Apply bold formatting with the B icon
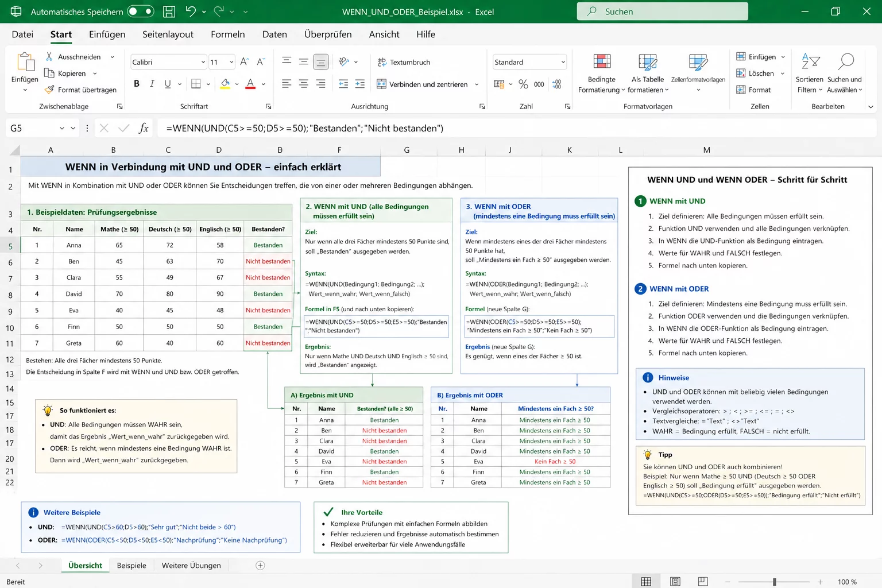Image resolution: width=882 pixels, height=588 pixels. click(x=137, y=84)
